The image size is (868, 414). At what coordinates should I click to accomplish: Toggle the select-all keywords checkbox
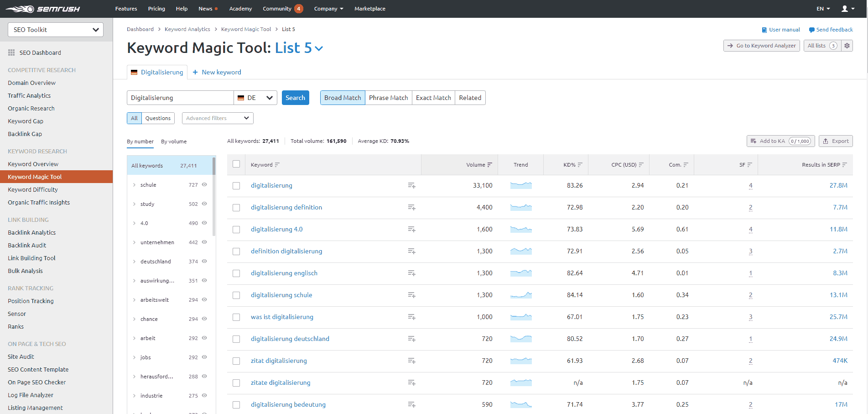(x=236, y=164)
